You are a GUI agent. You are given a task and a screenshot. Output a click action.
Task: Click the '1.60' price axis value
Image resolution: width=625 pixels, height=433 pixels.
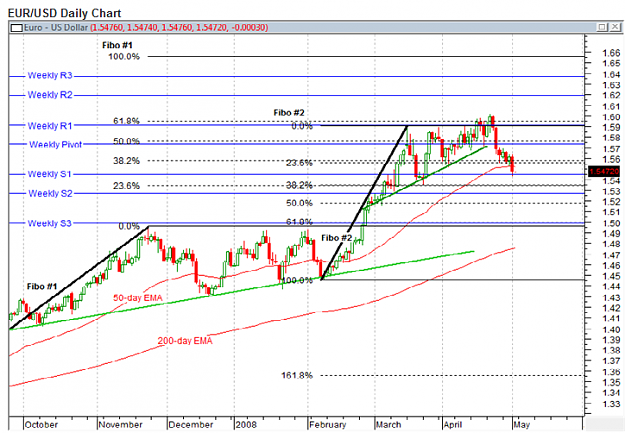[611, 117]
